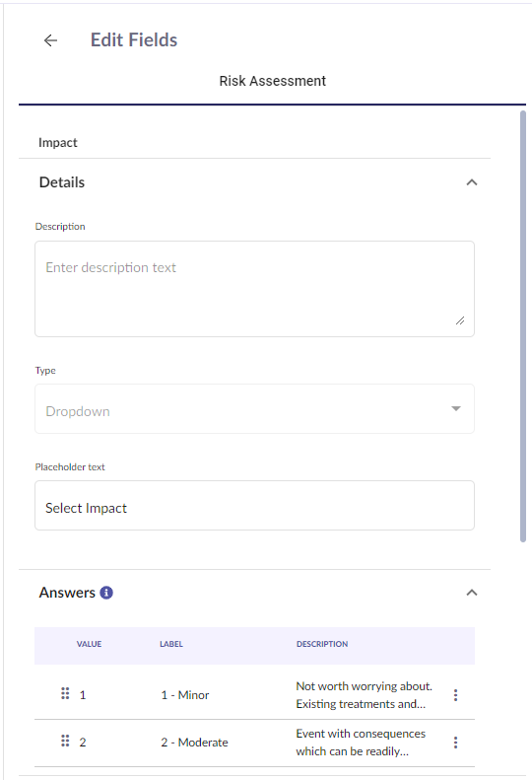Click the back arrow beside Edit Fields
Screen dimensions: 532x780
[50, 40]
